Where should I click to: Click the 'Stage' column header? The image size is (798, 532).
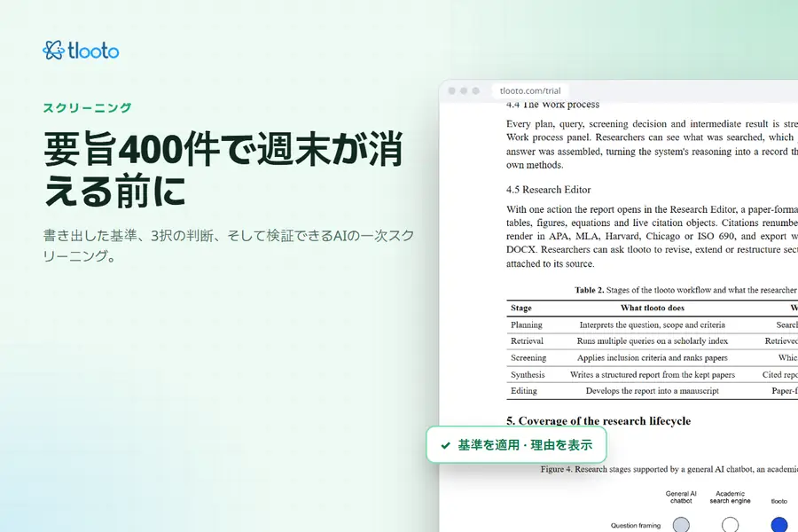tap(521, 308)
